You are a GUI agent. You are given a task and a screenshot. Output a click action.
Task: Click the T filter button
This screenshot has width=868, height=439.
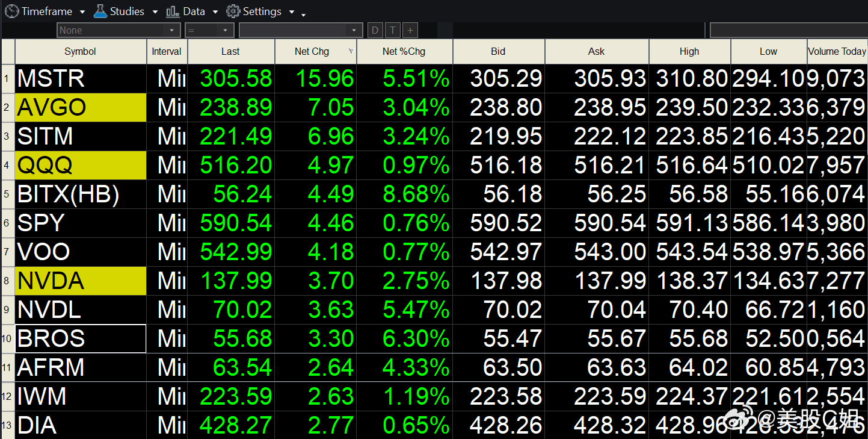[x=393, y=30]
